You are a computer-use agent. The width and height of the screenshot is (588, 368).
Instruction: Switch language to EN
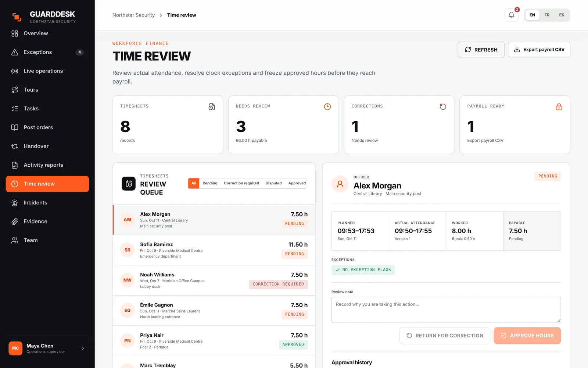(532, 15)
